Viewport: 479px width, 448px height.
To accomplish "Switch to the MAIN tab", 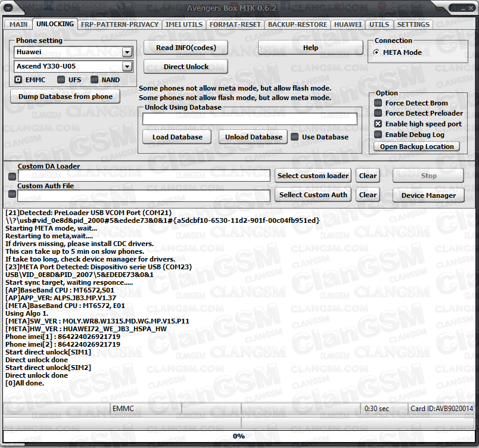I will pyautogui.click(x=18, y=24).
